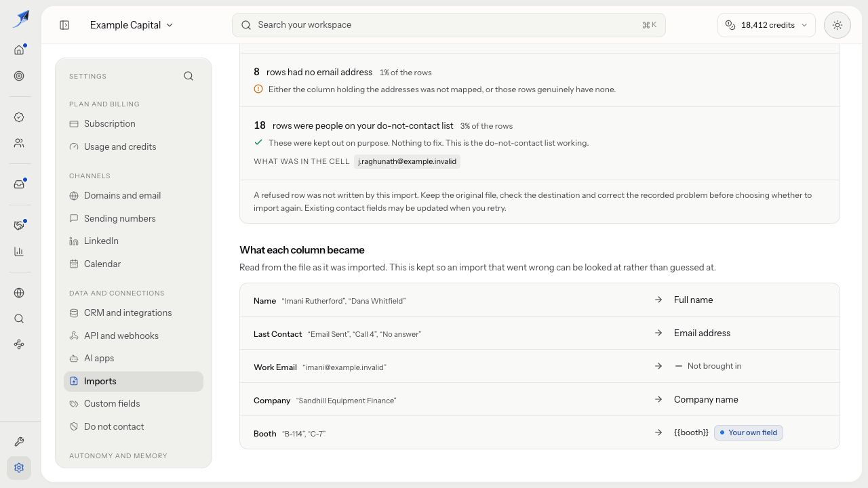
Task: Open Sending numbers settings
Action: click(x=134, y=218)
